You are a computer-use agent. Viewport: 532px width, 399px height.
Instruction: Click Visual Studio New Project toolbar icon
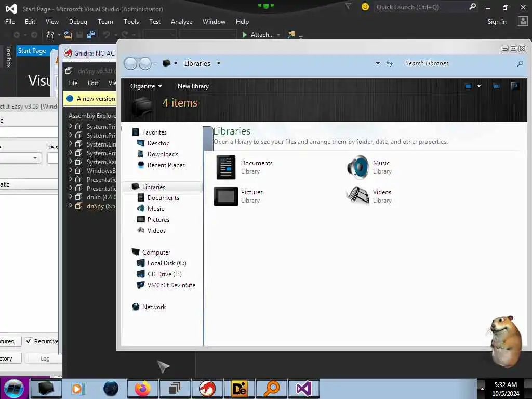coord(50,35)
